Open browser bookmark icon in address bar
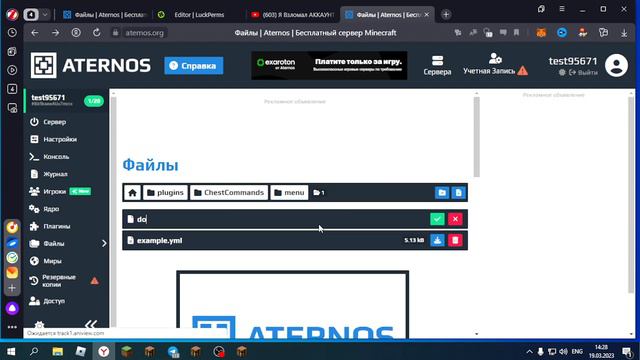640x360 pixels. (516, 33)
